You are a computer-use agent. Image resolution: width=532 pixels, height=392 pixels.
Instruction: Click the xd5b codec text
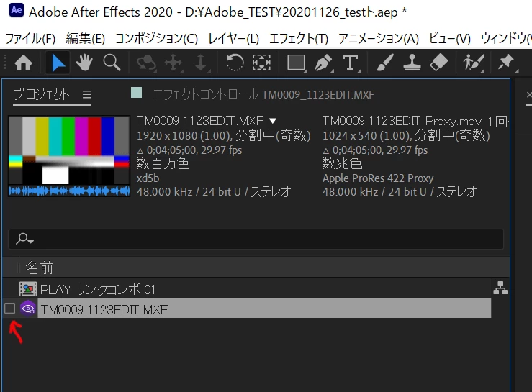click(148, 178)
